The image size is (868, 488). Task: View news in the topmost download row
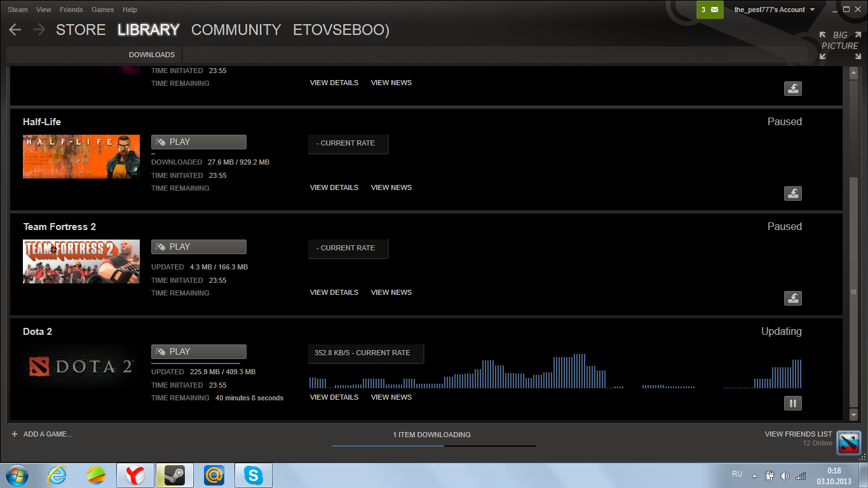pyautogui.click(x=391, y=83)
